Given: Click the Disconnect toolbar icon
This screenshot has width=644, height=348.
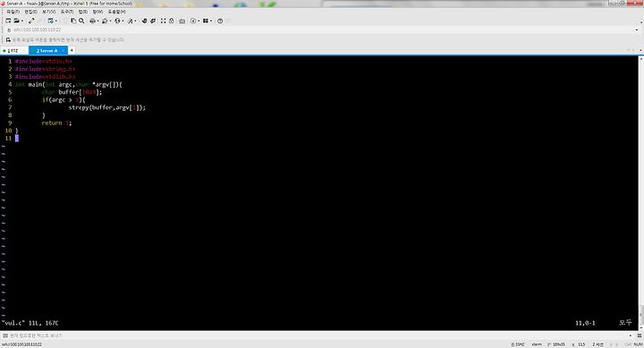Looking at the screenshot, I should coord(31,21).
